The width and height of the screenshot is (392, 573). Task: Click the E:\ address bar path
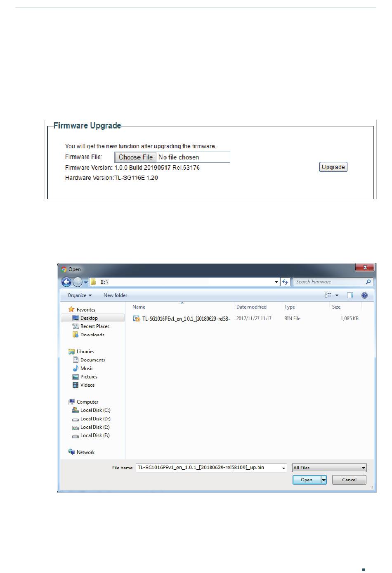pyautogui.click(x=104, y=282)
